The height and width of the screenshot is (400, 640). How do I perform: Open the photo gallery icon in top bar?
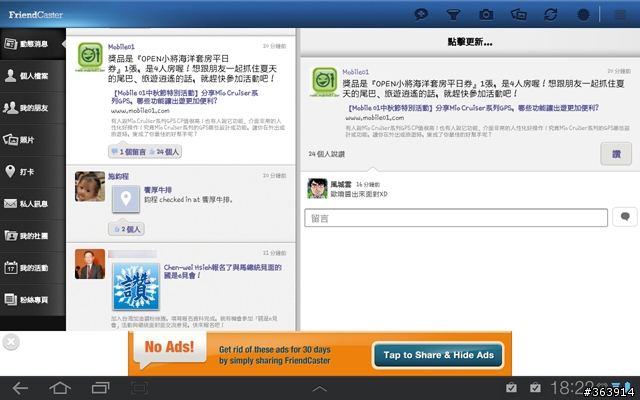(518, 15)
